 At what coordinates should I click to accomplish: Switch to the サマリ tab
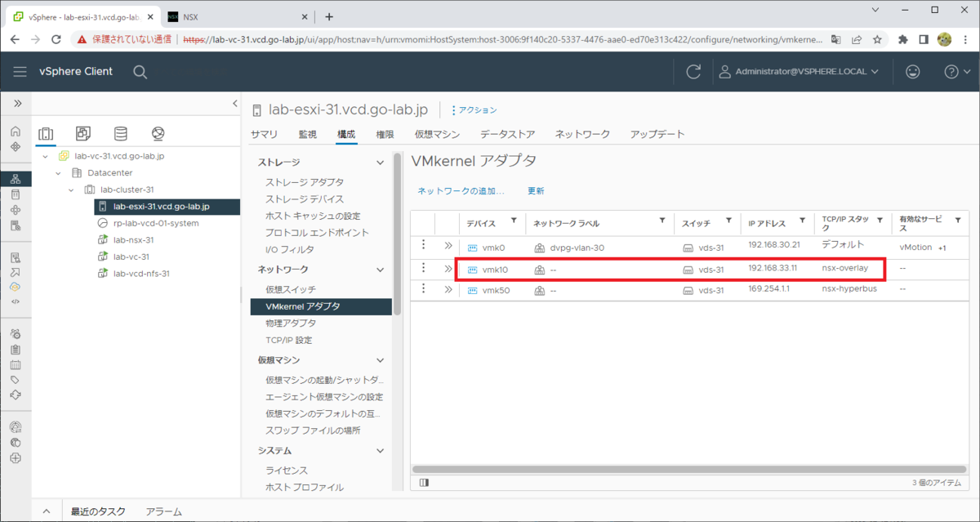pos(264,134)
